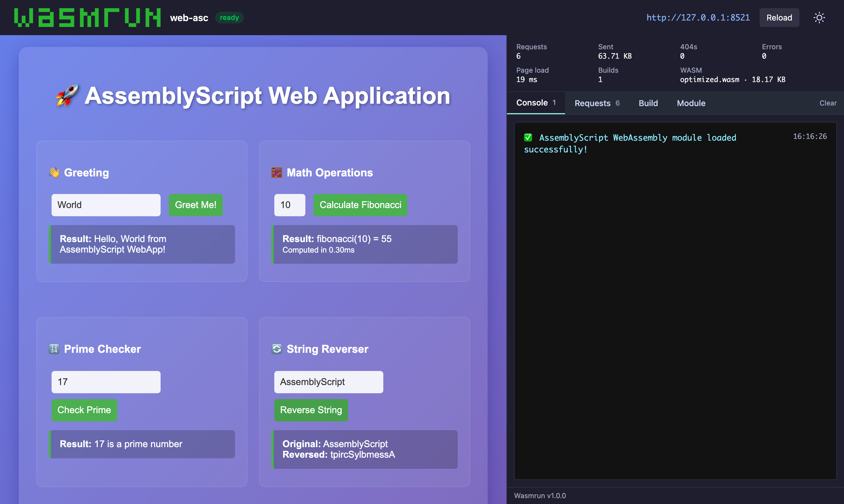The image size is (844, 504).
Task: Click the abacus Math Operations icon
Action: click(x=276, y=173)
